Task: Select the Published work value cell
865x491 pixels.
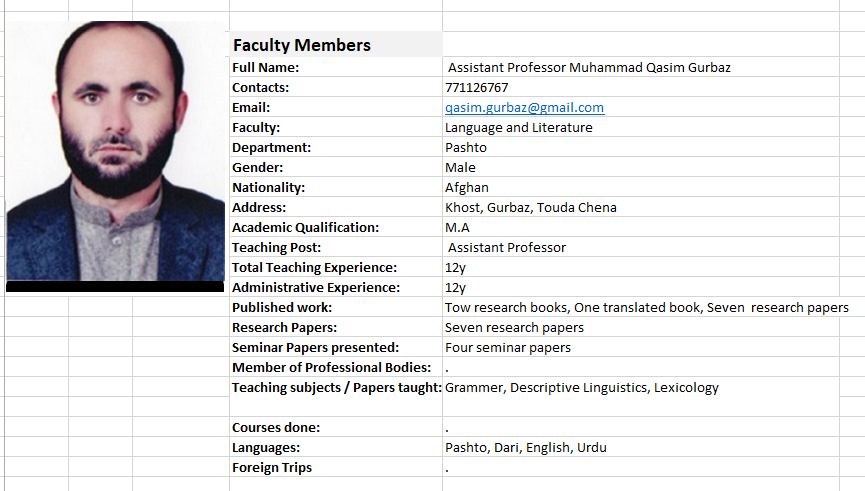Action: tap(647, 307)
